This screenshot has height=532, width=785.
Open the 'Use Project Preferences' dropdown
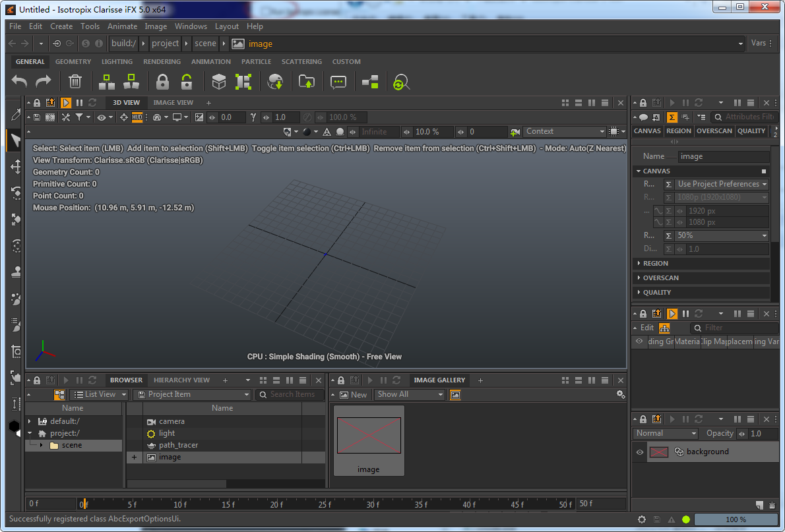tap(722, 185)
